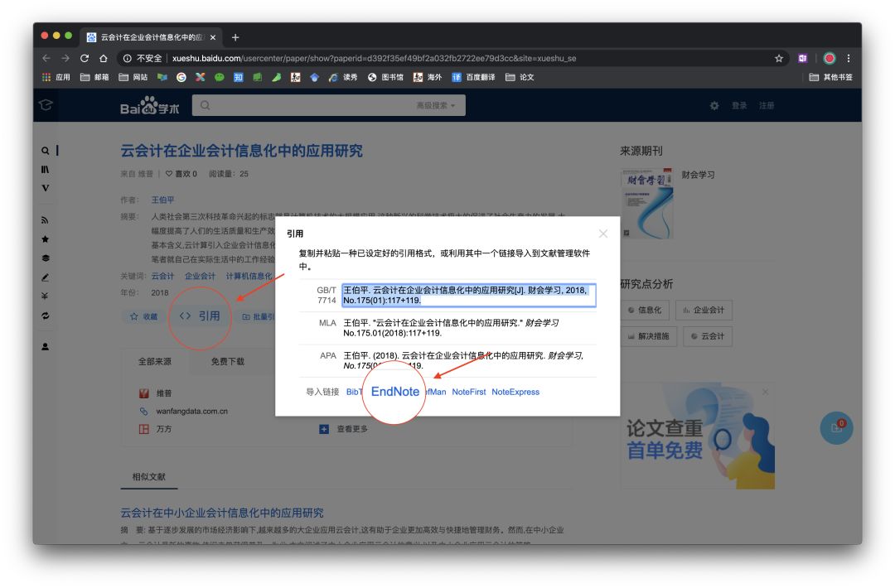Switch to the 全部来源 tab
The height and width of the screenshot is (588, 895).
coord(155,361)
